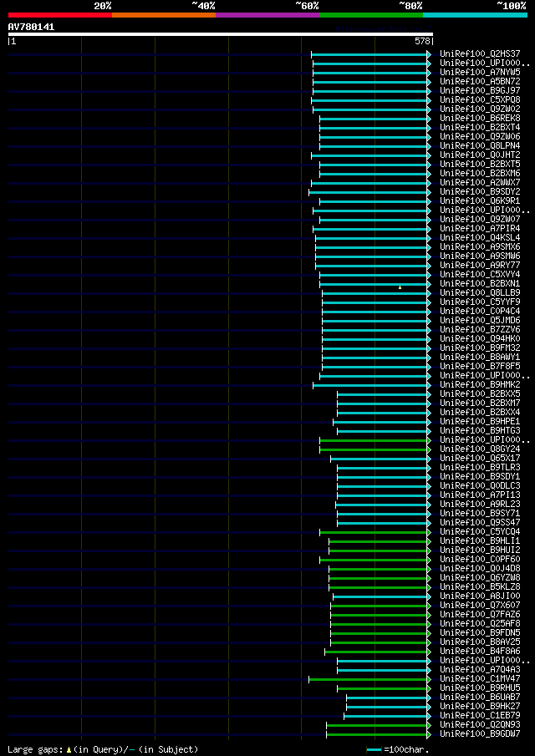The width and height of the screenshot is (535, 756).
Task: Click hit label UniRef100_A2WWX7
Action: point(480,183)
